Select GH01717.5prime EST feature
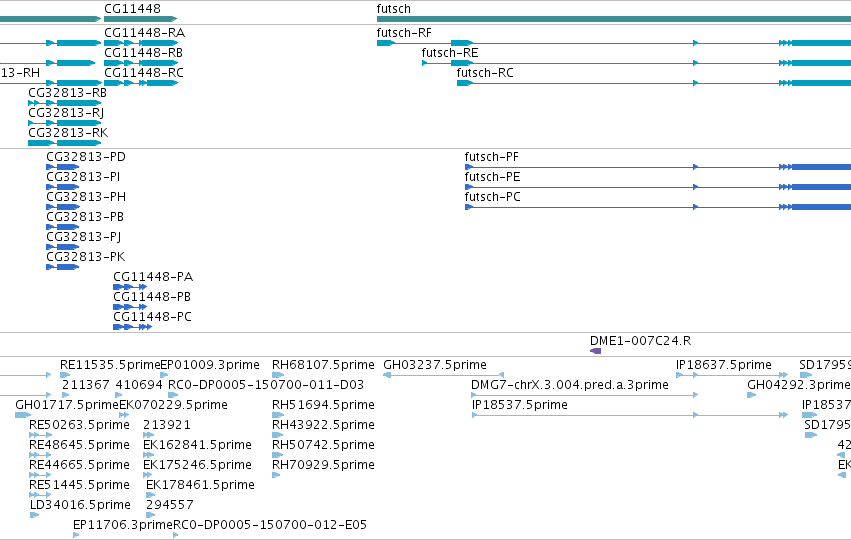 pos(23,415)
